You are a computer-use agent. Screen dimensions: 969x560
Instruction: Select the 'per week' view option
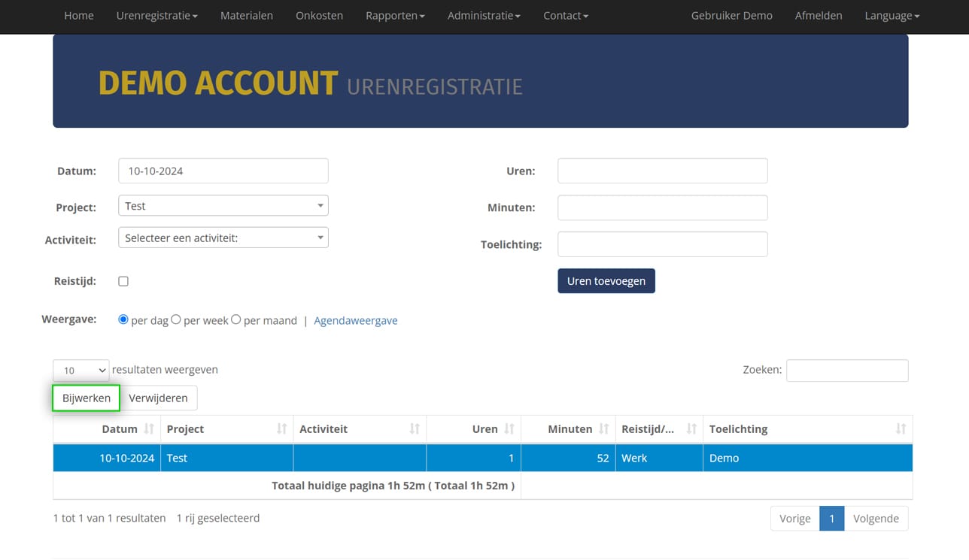click(176, 319)
